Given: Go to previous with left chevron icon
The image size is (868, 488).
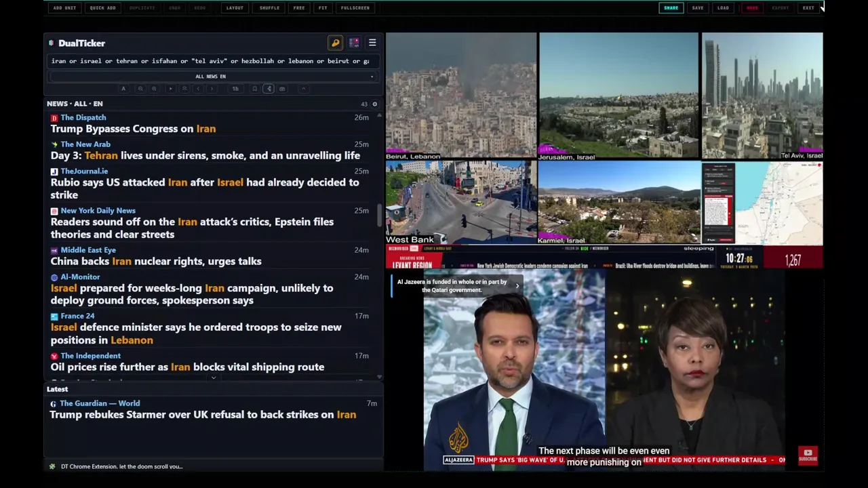Looking at the screenshot, I should tap(198, 89).
